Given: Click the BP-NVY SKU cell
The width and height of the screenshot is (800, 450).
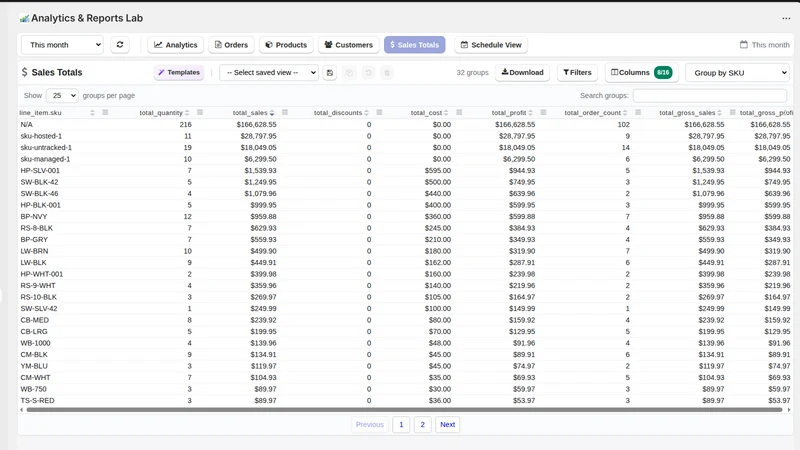Looking at the screenshot, I should (34, 216).
